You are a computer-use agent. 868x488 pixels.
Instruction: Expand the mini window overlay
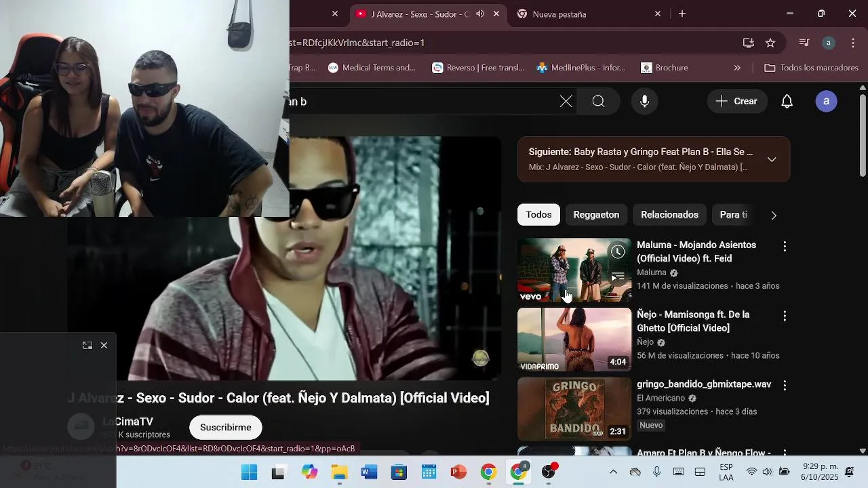[x=87, y=346]
